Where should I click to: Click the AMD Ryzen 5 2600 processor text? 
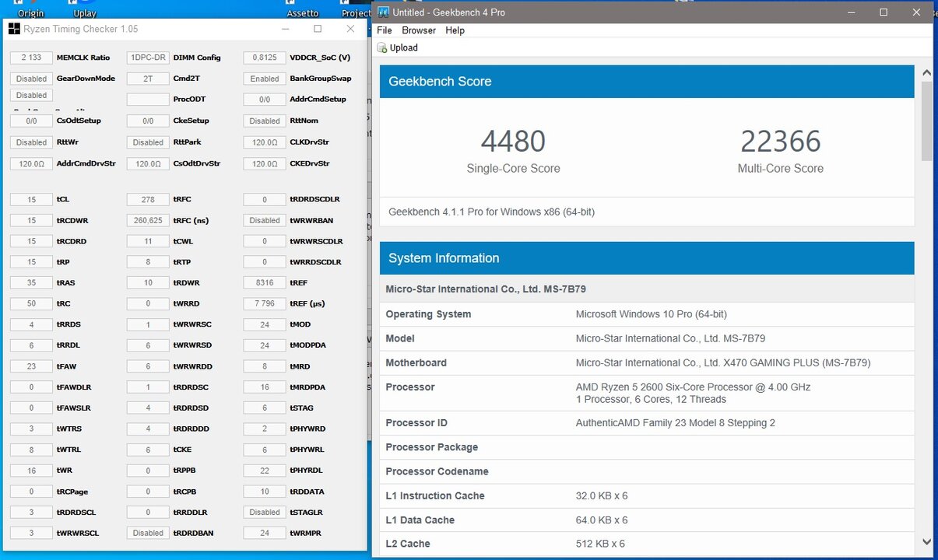(694, 387)
